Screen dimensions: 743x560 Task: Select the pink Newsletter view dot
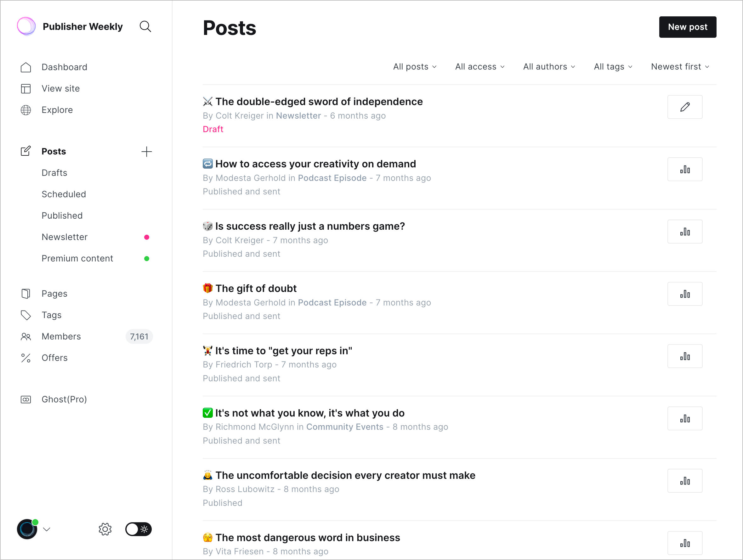click(146, 237)
